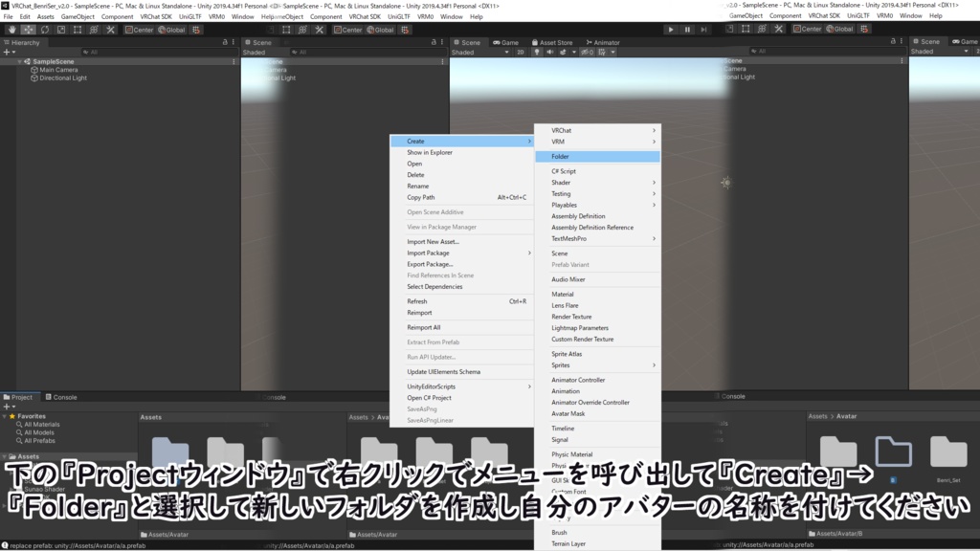Screen dimensions: 980x551
Task: Select the Rotate tool
Action: pyautogui.click(x=44, y=30)
